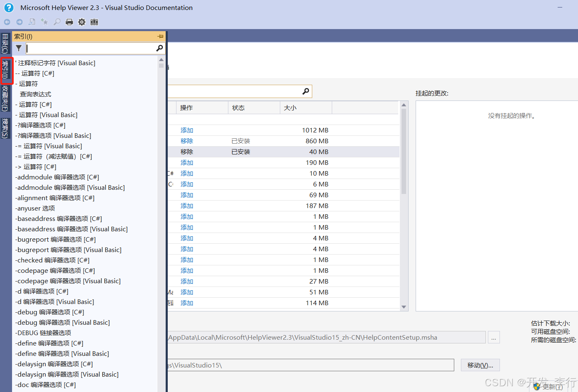Sort by the 大小 column header
The height and width of the screenshot is (392, 578).
pos(306,108)
